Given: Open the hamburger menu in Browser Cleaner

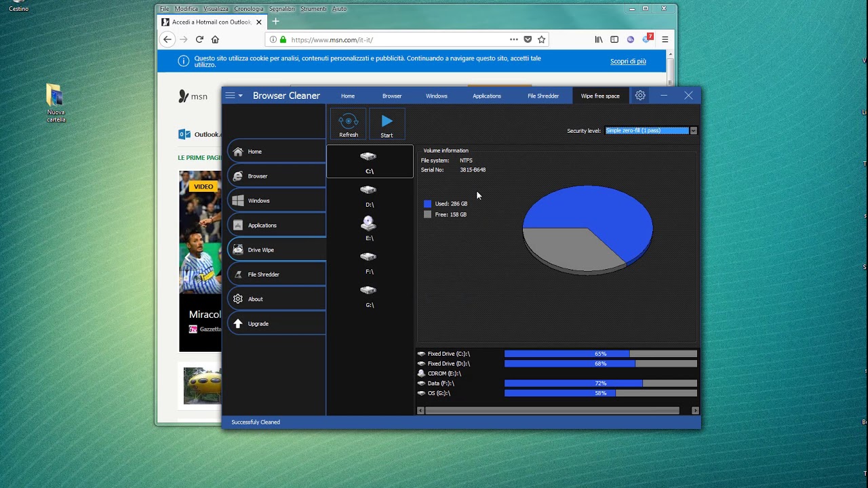Looking at the screenshot, I should (x=231, y=96).
